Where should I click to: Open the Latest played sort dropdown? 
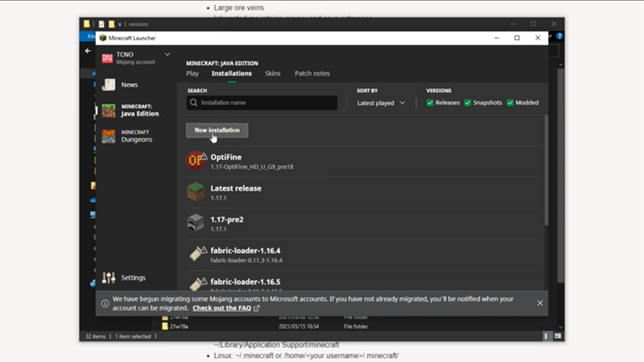pos(381,103)
